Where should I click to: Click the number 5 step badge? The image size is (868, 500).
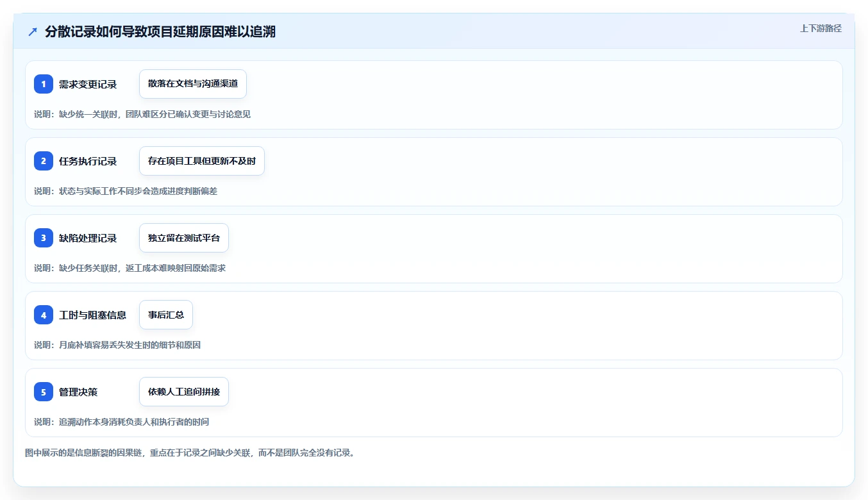(x=44, y=392)
